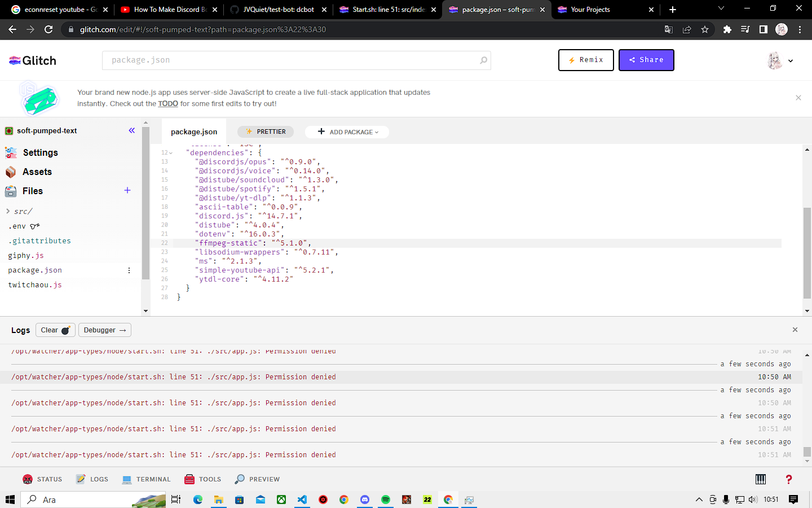Open project Settings

[x=32, y=152]
